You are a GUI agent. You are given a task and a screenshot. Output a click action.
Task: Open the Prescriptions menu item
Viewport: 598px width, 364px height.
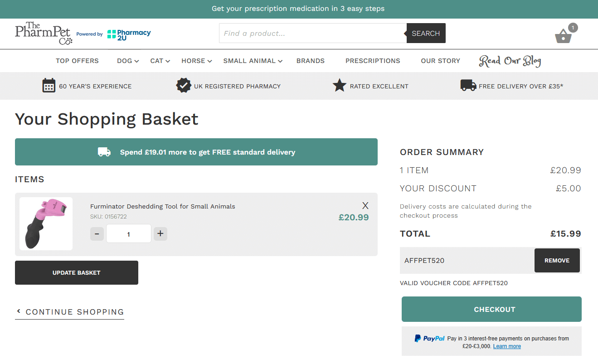373,61
